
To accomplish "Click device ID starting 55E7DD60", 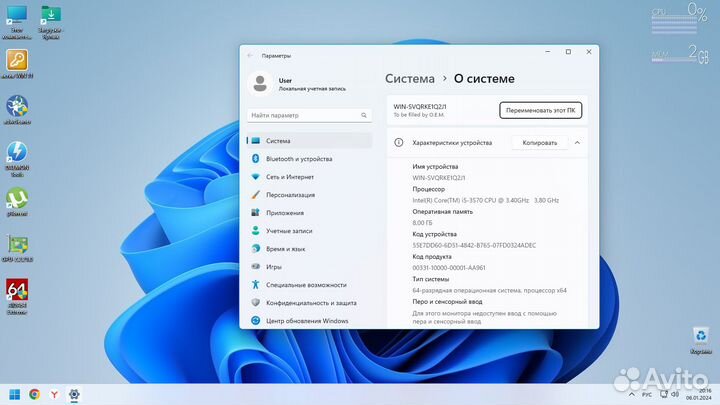I will click(474, 245).
